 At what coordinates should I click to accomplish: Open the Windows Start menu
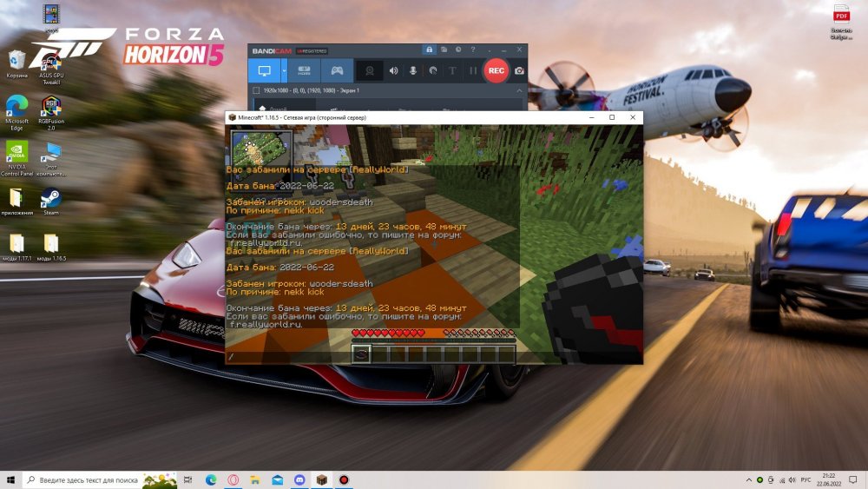10,479
